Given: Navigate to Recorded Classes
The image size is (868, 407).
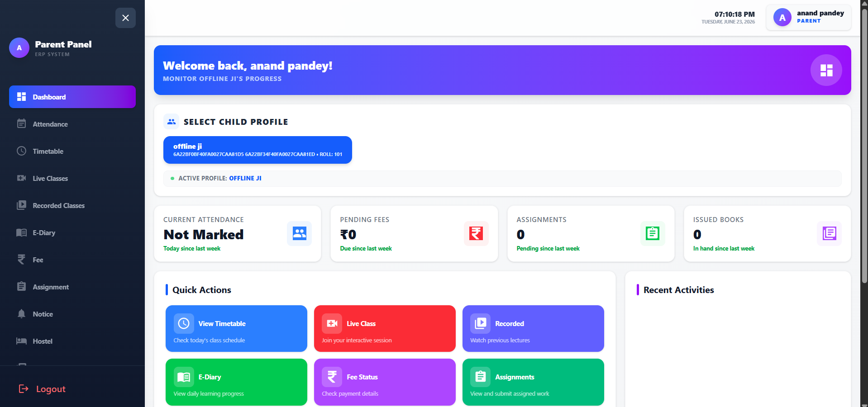Looking at the screenshot, I should (x=72, y=205).
